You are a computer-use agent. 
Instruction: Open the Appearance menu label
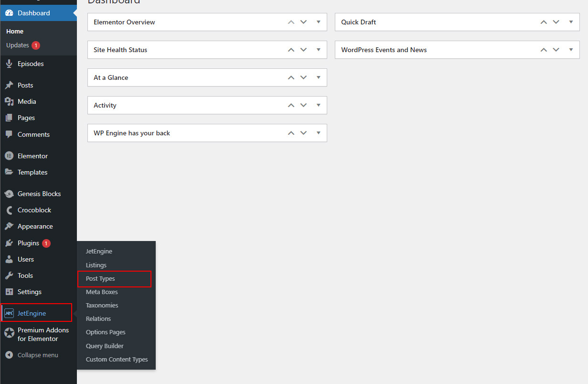pos(35,226)
